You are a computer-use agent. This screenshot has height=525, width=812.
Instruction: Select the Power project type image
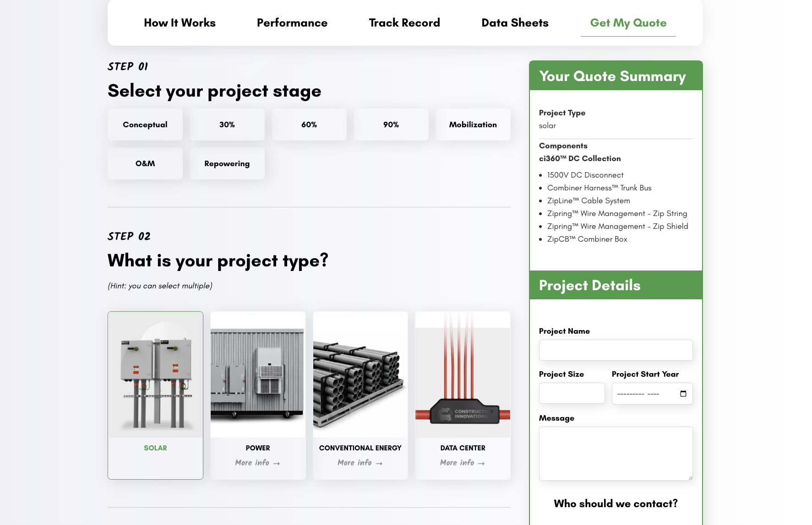click(258, 374)
